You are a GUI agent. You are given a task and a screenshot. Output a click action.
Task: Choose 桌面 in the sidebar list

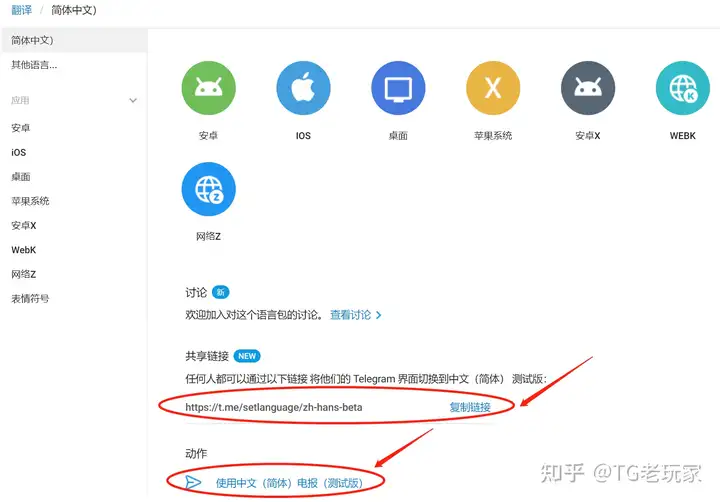(21, 177)
